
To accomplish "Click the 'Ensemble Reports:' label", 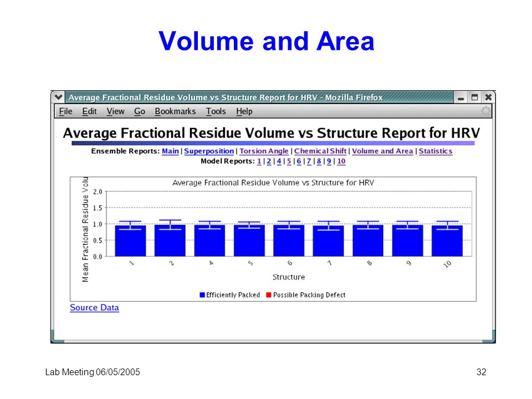I will [x=125, y=151].
